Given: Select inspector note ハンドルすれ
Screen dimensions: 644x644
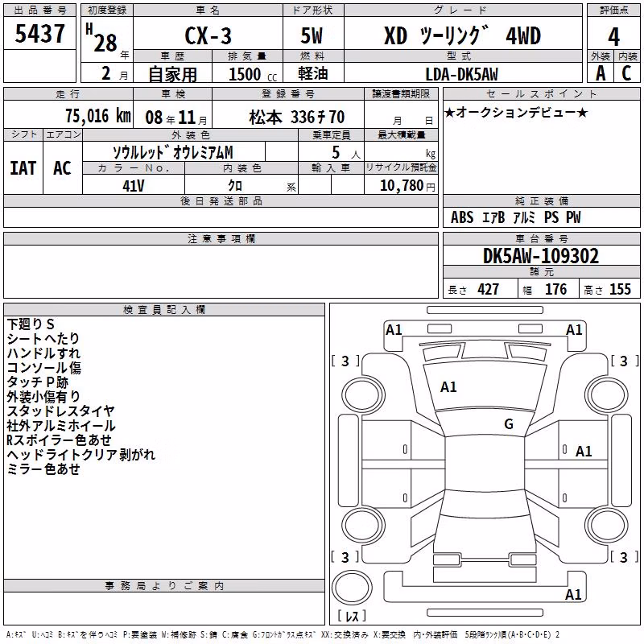Looking at the screenshot, I should (43, 353).
